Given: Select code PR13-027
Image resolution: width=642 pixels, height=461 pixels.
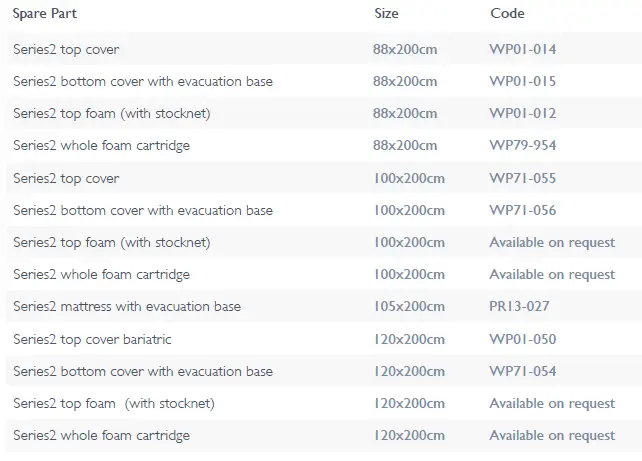Looking at the screenshot, I should pyautogui.click(x=520, y=307).
